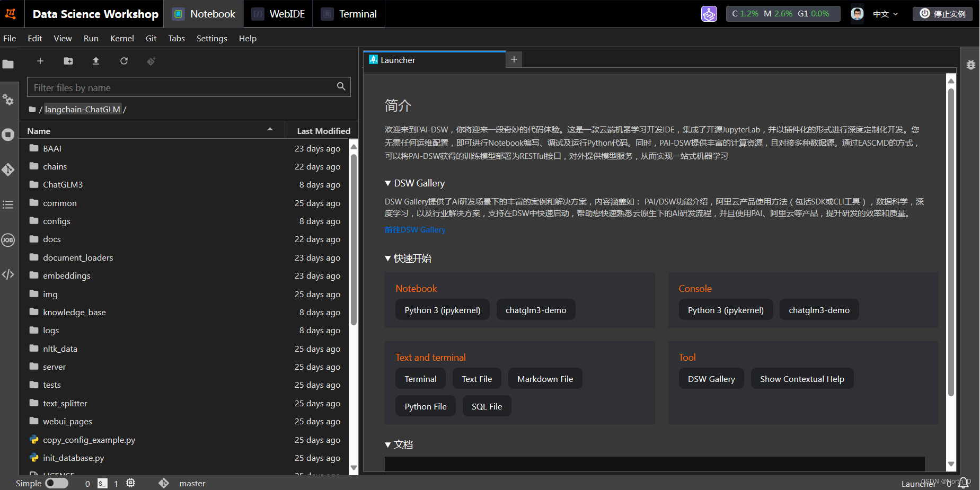Screen dimensions: 980x490
Task: Click the plus button beside Launcher tab
Action: pyautogui.click(x=514, y=60)
